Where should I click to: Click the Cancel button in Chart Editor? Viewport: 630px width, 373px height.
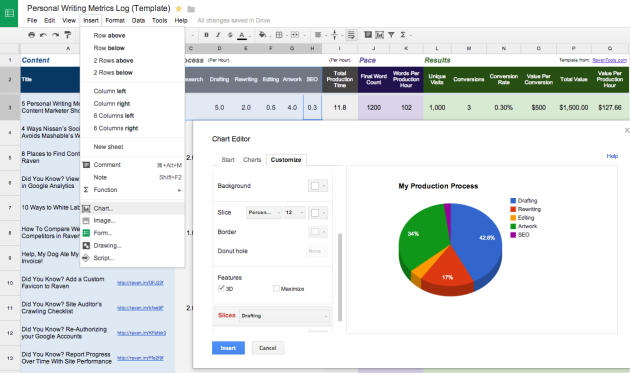pos(268,348)
